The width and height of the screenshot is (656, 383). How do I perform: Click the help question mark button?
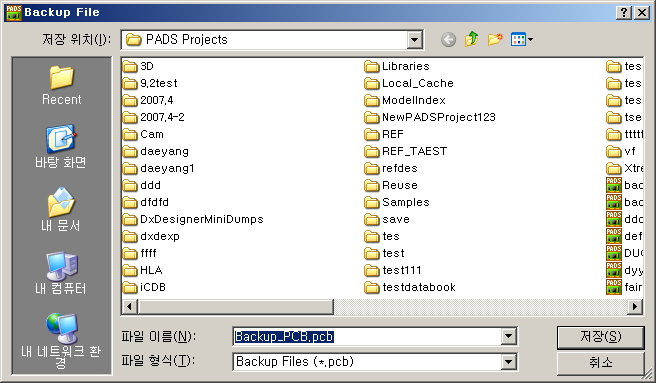click(624, 13)
